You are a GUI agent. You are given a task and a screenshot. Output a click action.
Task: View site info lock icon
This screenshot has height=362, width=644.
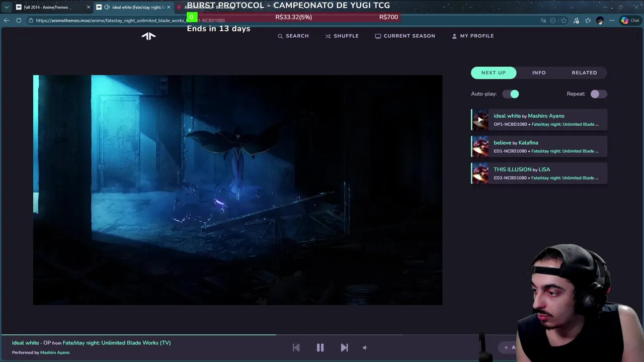(31, 20)
